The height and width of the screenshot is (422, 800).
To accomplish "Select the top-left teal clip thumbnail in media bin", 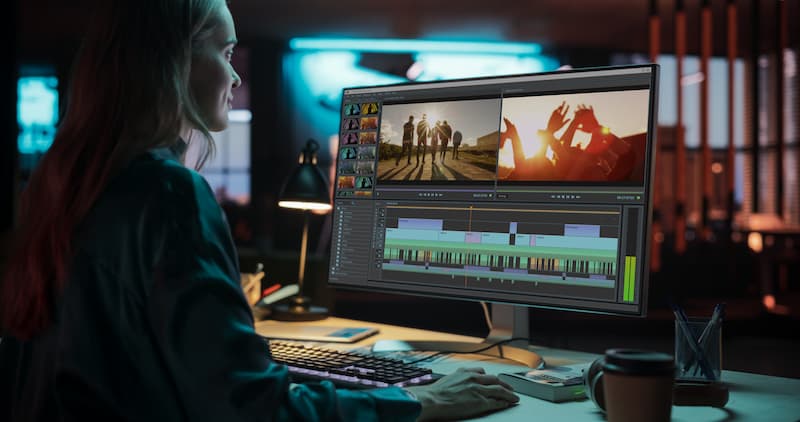I will [349, 109].
